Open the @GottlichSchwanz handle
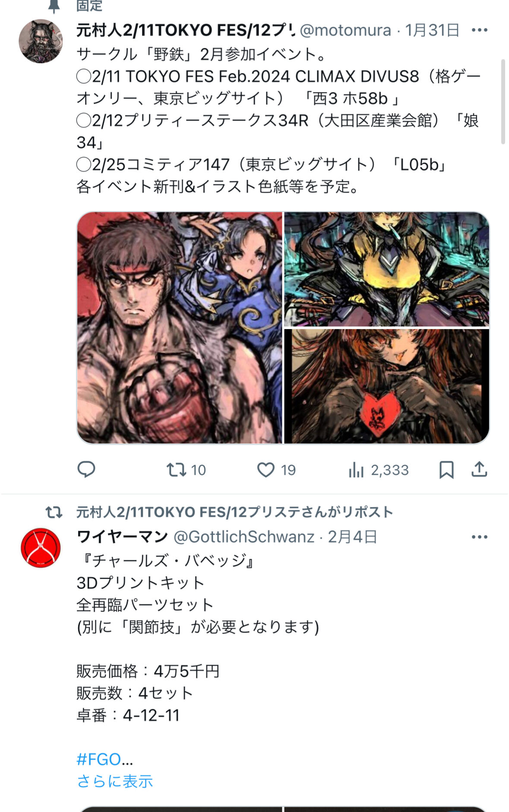The height and width of the screenshot is (812, 509). 244,537
